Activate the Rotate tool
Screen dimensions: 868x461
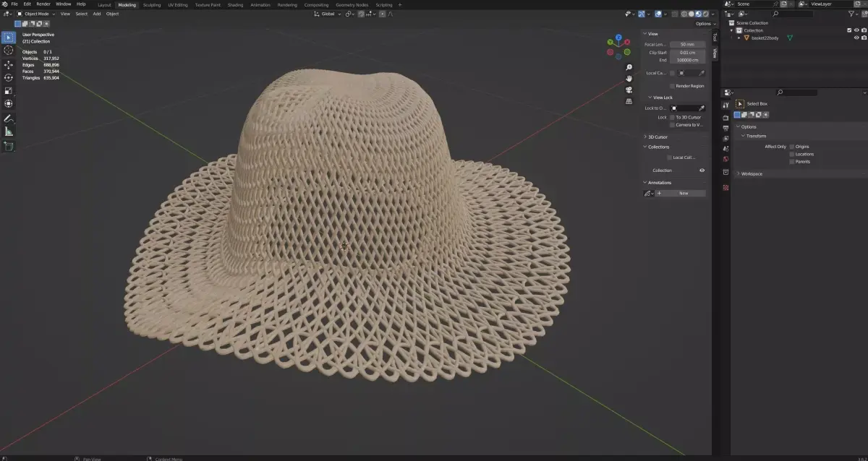(9, 77)
